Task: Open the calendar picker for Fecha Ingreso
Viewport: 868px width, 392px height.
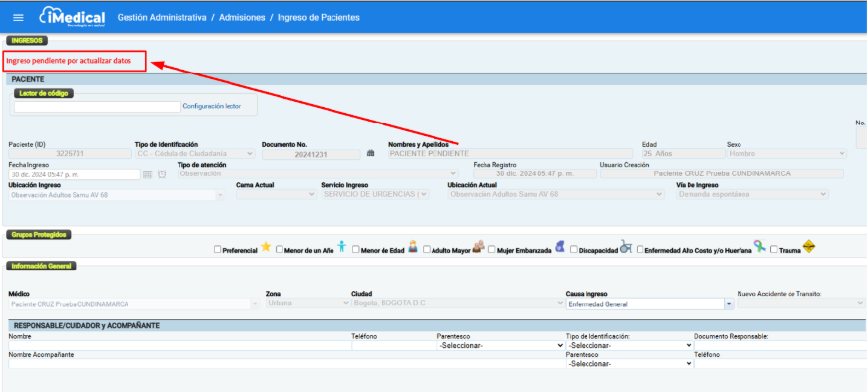Action: pyautogui.click(x=148, y=174)
